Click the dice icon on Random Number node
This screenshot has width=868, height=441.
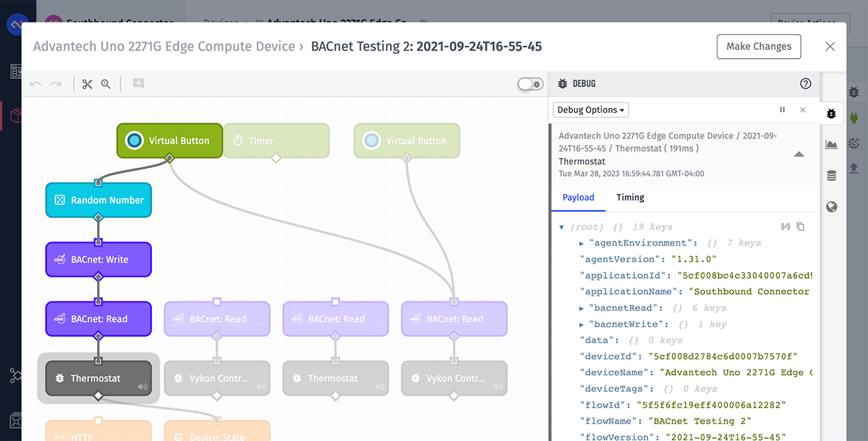pos(60,201)
